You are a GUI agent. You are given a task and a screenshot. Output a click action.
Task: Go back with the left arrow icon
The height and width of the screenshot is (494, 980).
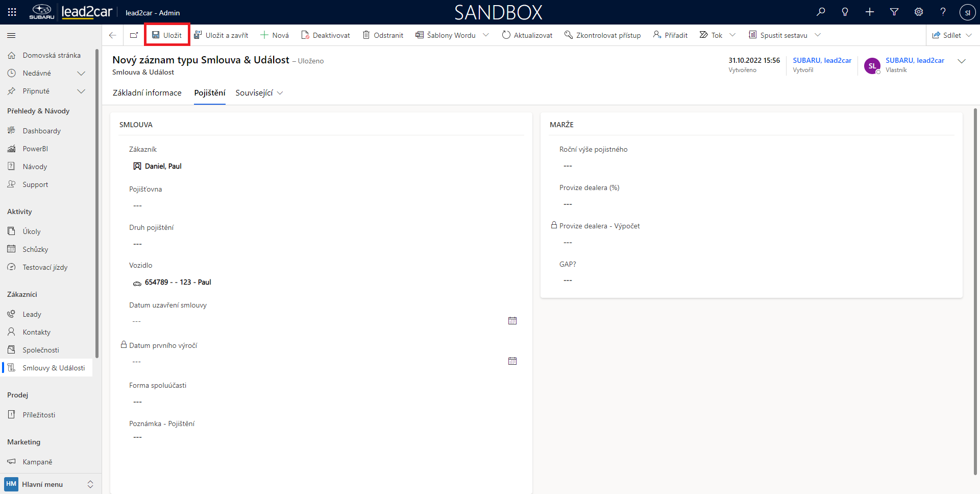(113, 35)
